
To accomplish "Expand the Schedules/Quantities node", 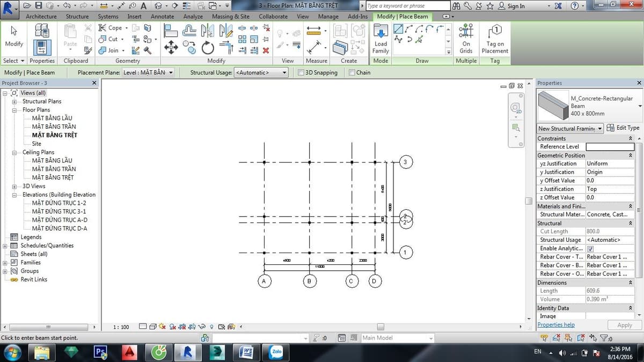I will tap(5, 246).
